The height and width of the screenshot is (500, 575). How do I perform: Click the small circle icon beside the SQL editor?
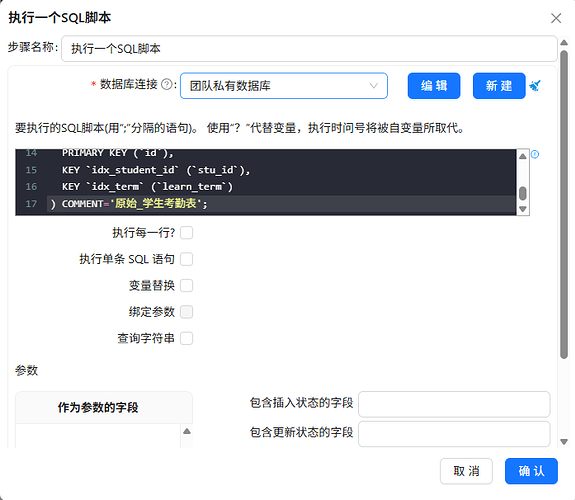(x=535, y=154)
